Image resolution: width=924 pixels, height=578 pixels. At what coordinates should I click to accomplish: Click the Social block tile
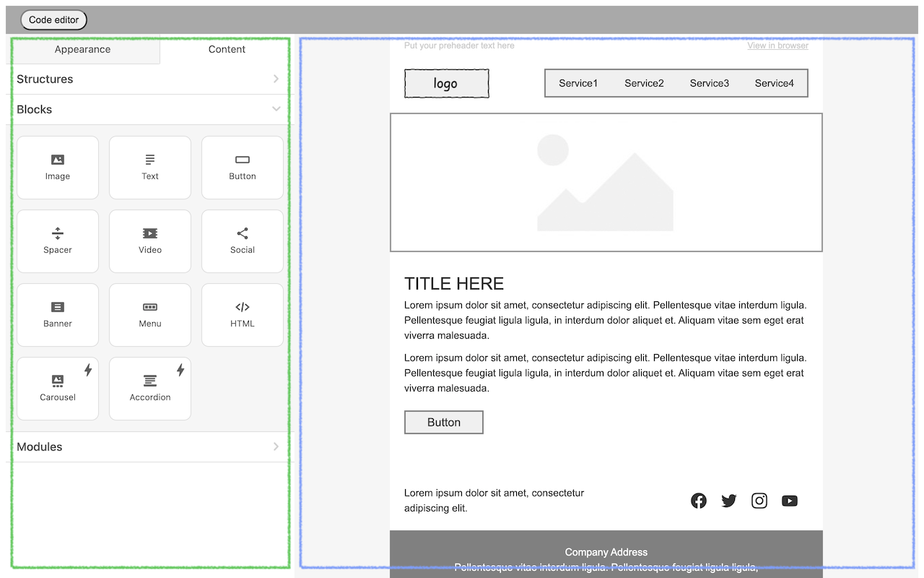(243, 241)
